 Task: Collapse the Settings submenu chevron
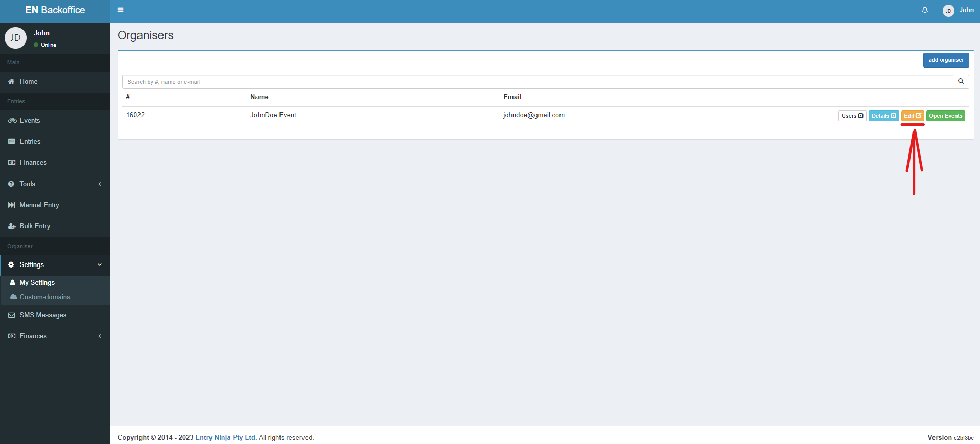tap(100, 265)
